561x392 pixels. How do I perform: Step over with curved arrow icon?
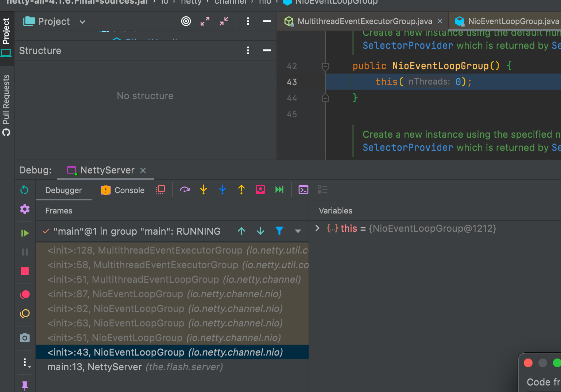(x=185, y=190)
